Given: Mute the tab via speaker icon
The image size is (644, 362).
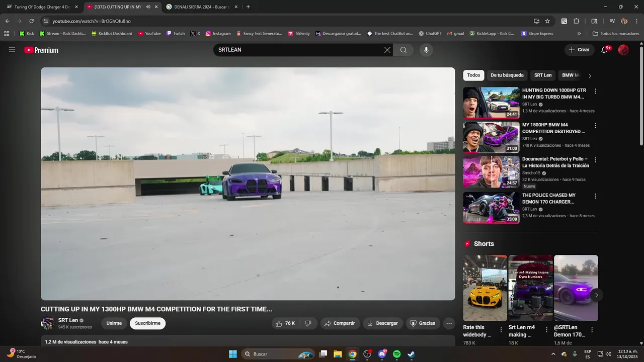Looking at the screenshot, I should [x=148, y=7].
